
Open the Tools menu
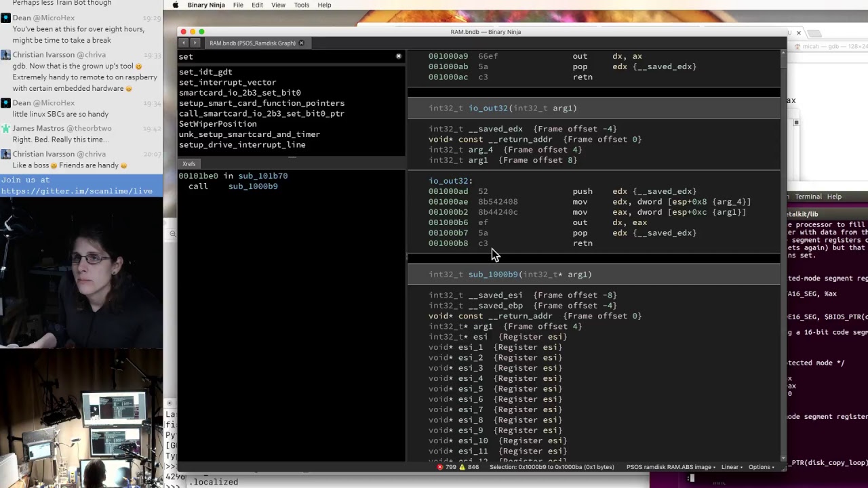(302, 5)
